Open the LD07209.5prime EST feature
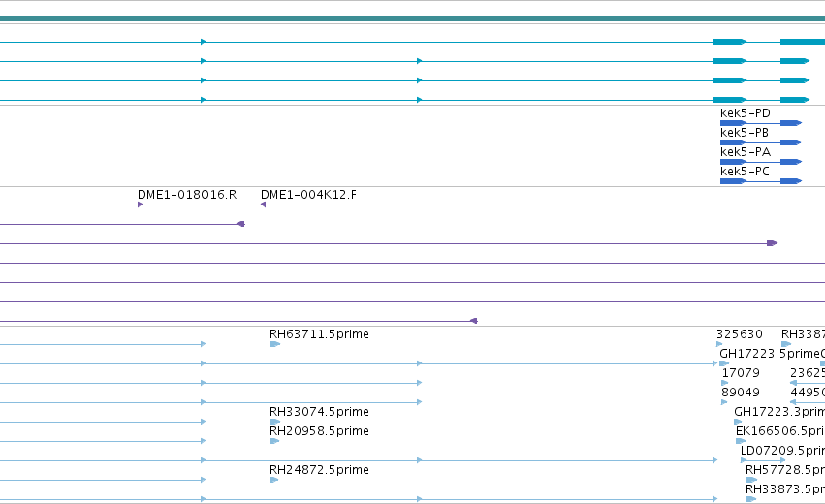The height and width of the screenshot is (504, 825). pos(763,460)
